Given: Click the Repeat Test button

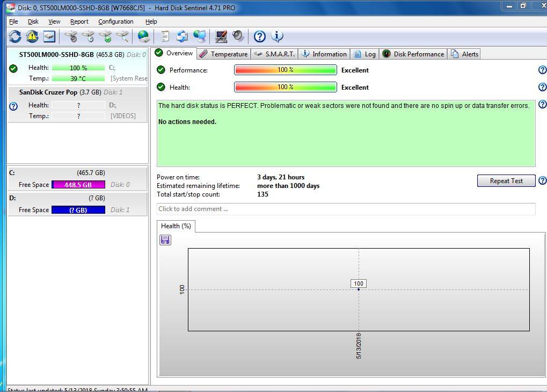Looking at the screenshot, I should tap(506, 181).
